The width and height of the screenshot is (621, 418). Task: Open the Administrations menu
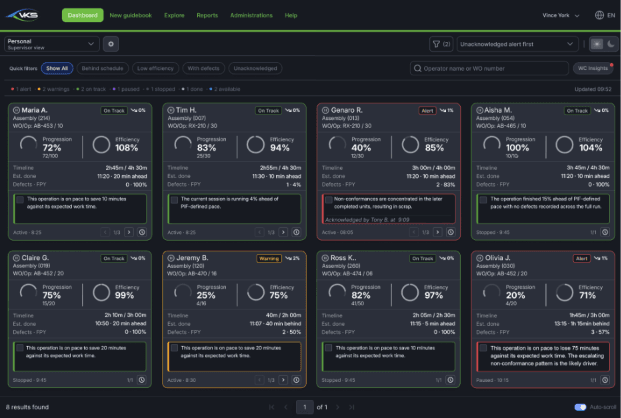pos(251,15)
